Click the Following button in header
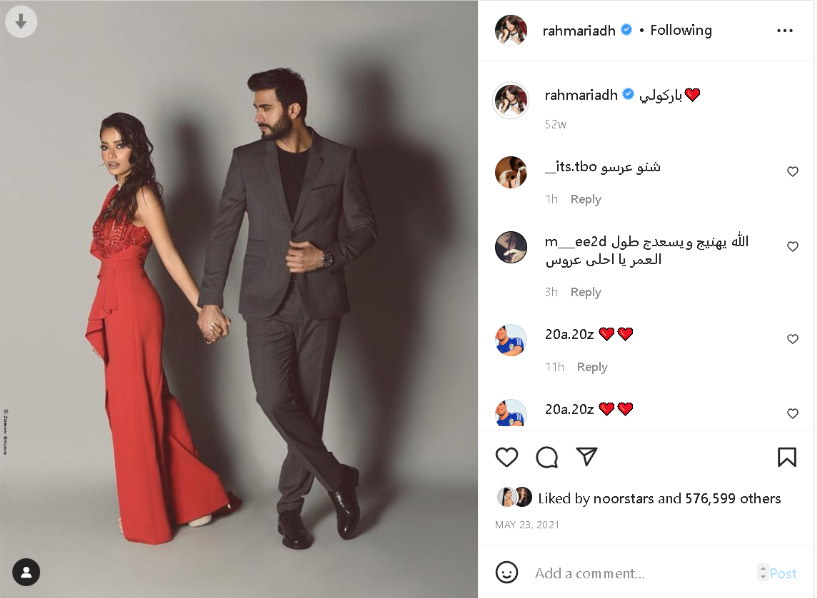 click(x=680, y=31)
